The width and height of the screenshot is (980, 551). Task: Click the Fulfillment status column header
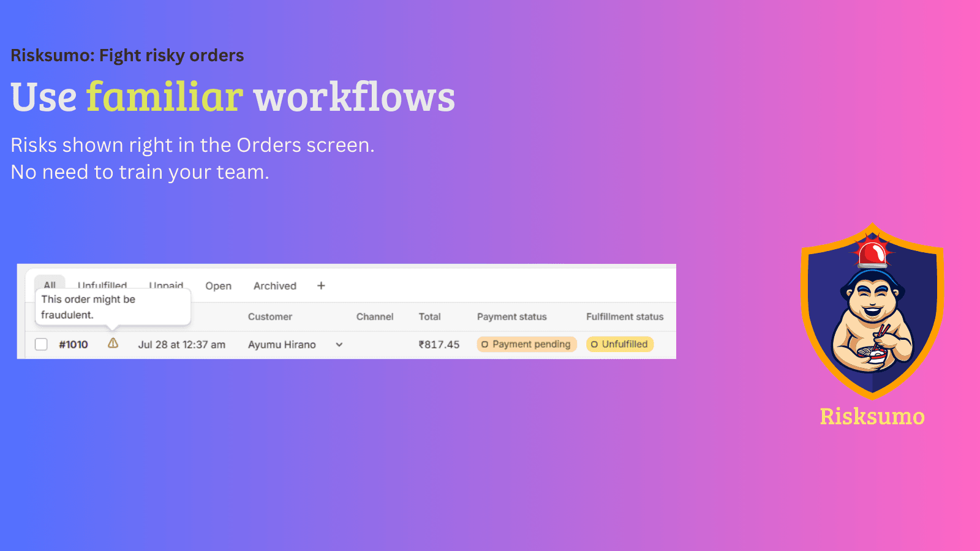pyautogui.click(x=624, y=317)
